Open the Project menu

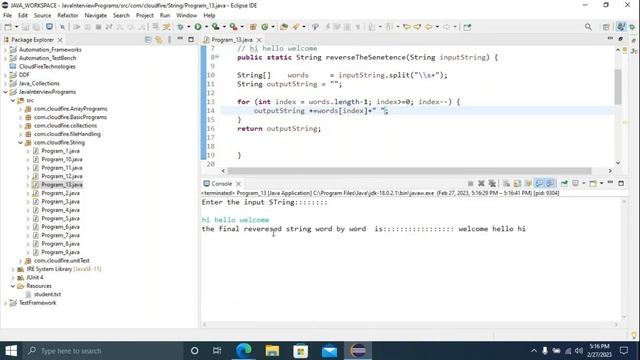tap(144, 15)
